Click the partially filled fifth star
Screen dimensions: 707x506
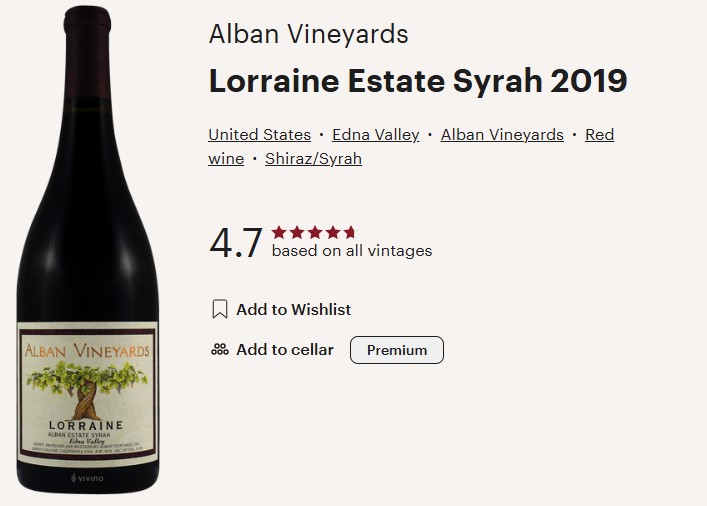349,232
